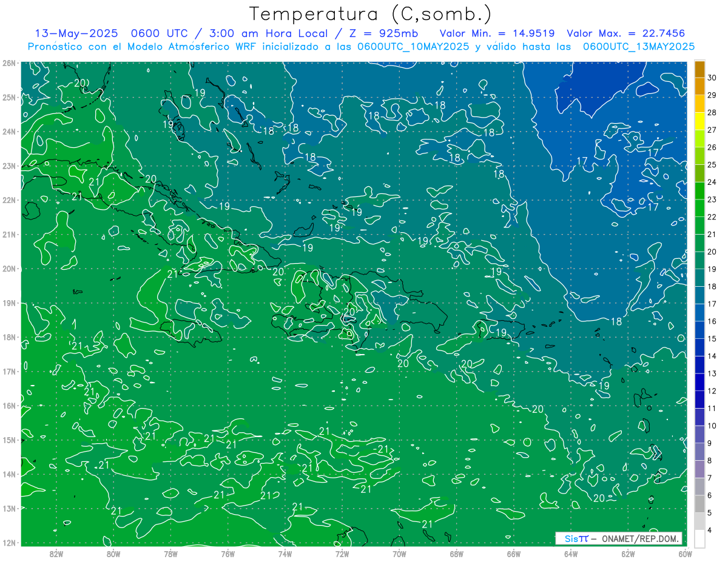The height and width of the screenshot is (562, 728).
Task: Click the gray legend swatch between 5 and 6
Action: 700,504
